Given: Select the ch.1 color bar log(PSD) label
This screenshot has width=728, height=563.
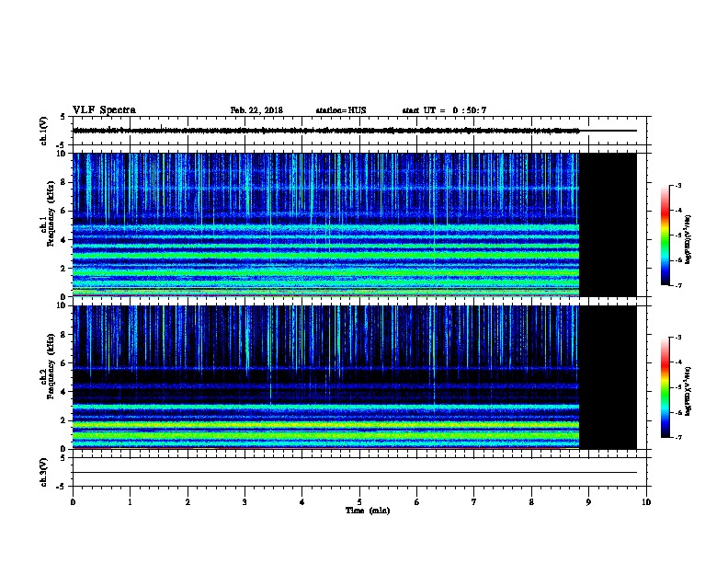Looking at the screenshot, I should [x=688, y=240].
